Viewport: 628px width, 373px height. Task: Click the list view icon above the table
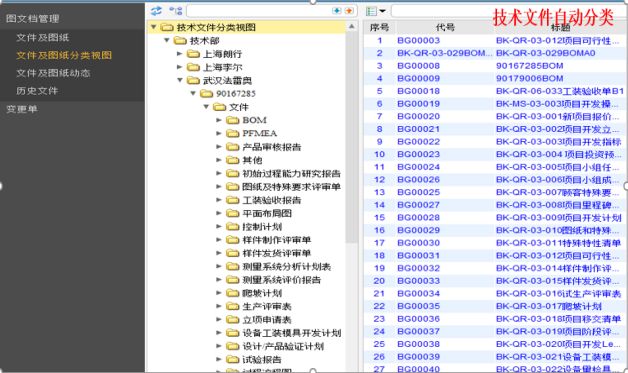371,11
